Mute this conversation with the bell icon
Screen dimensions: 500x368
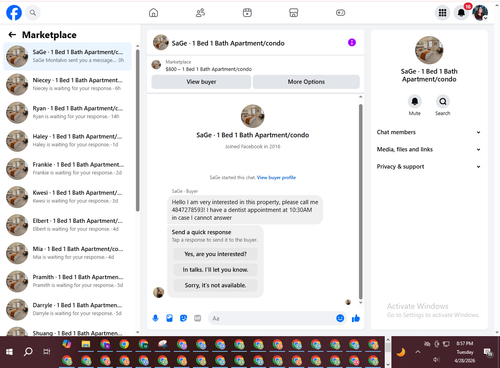[x=415, y=101]
